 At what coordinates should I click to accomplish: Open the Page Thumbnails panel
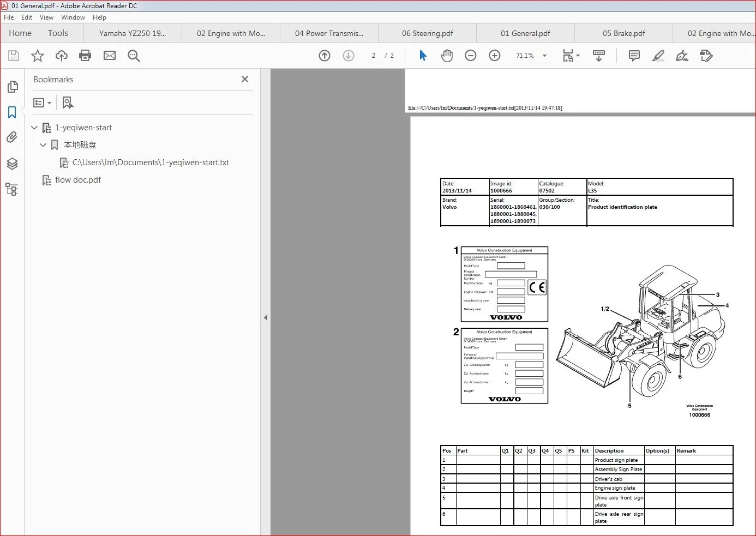(12, 87)
